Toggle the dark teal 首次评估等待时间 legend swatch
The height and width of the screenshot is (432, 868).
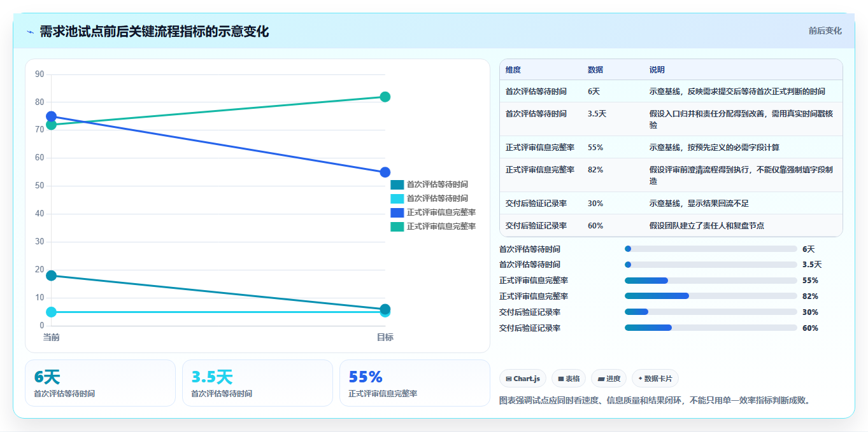point(397,185)
